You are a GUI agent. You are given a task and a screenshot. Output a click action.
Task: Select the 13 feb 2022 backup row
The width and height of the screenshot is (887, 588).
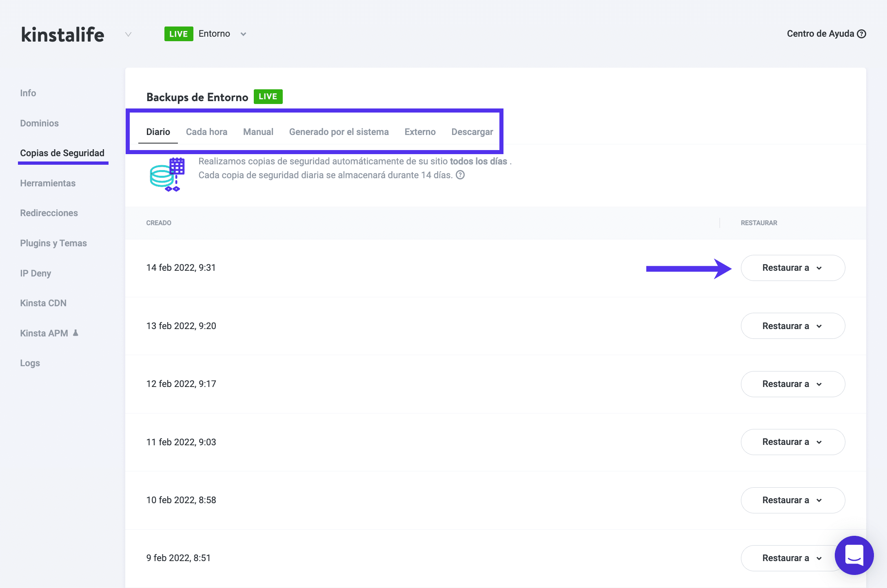[181, 326]
